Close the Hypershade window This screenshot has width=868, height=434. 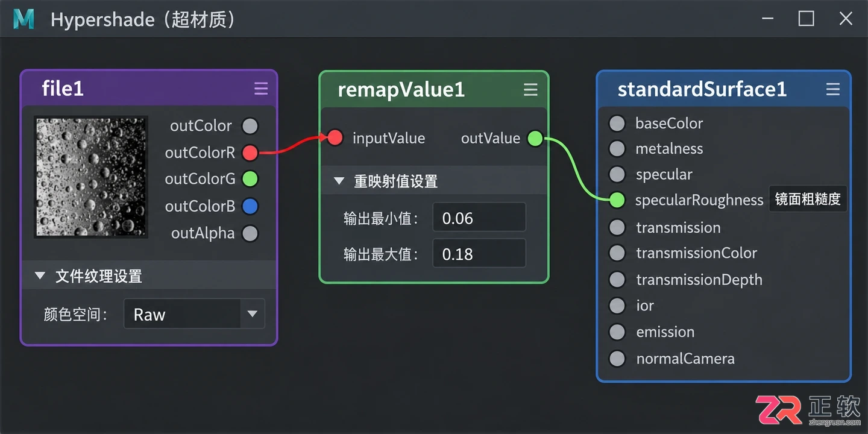pos(846,19)
